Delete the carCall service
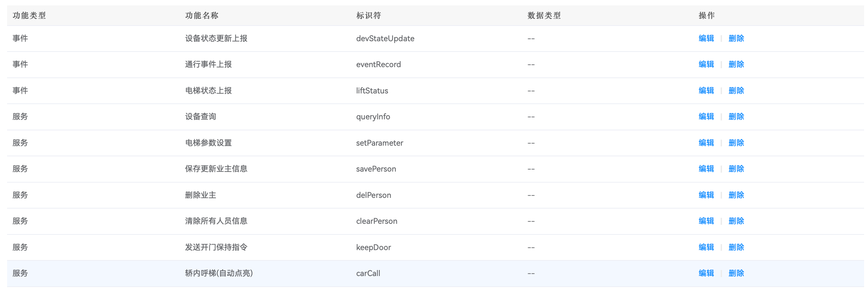 tap(736, 273)
